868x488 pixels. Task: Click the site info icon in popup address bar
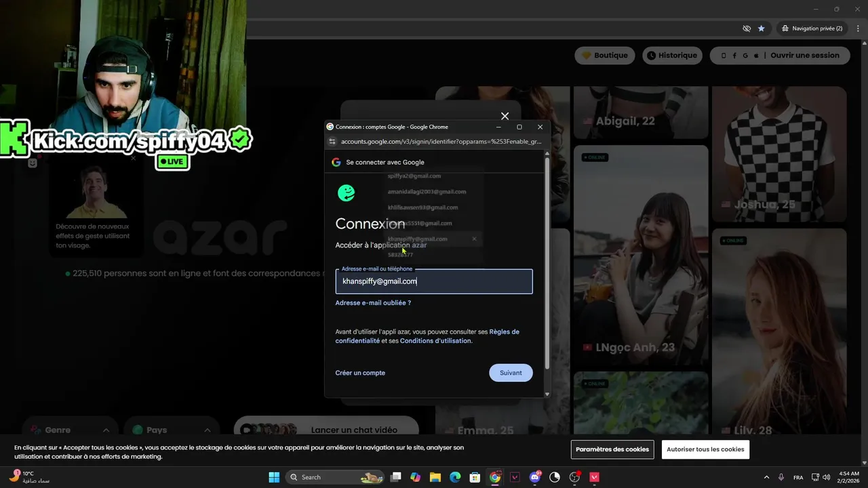[x=332, y=142]
